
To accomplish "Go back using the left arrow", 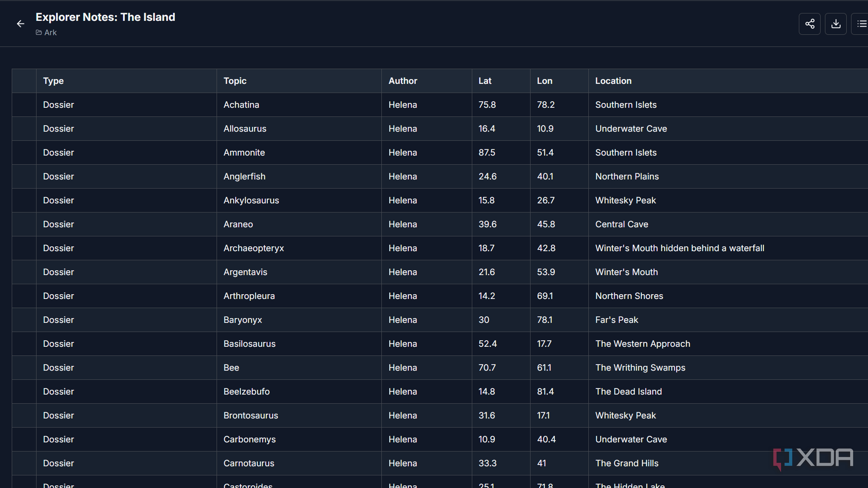I will coord(20,24).
